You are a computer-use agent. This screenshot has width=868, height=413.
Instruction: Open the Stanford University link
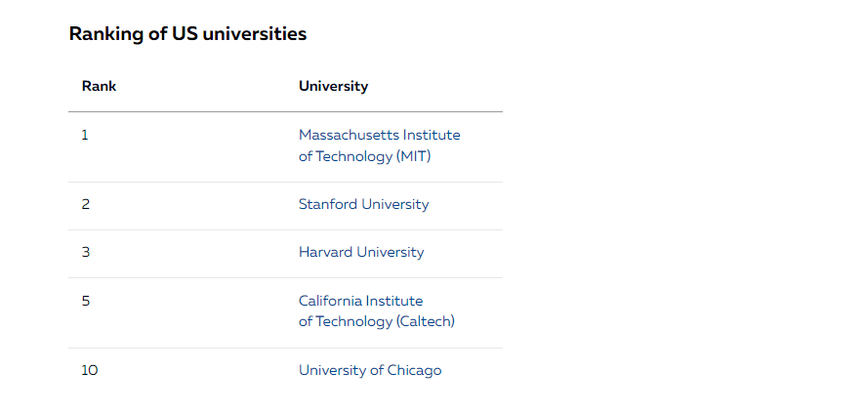pyautogui.click(x=363, y=204)
